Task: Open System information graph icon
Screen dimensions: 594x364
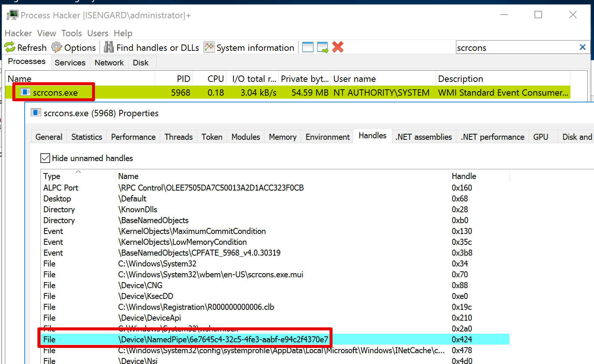Action: pyautogui.click(x=209, y=47)
